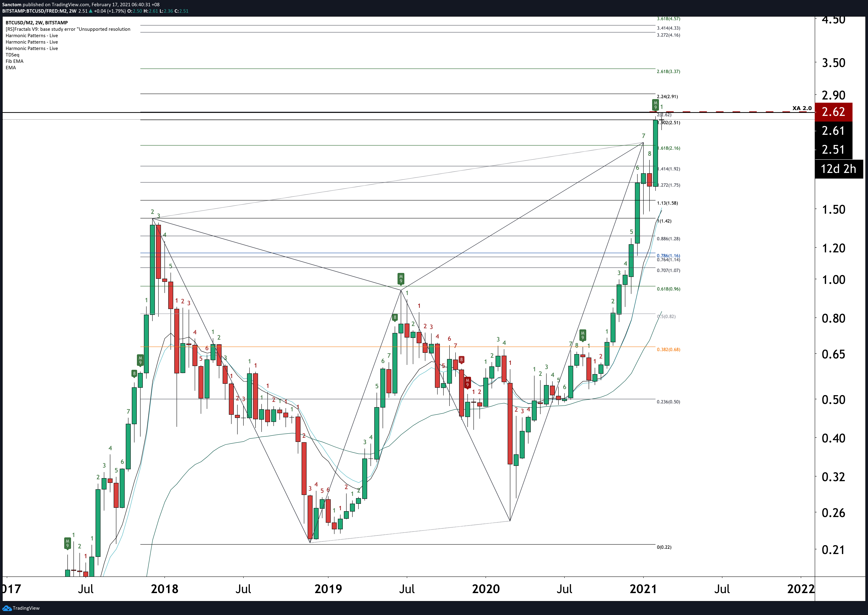
Task: Select the 2021 label on time axis
Action: click(643, 589)
